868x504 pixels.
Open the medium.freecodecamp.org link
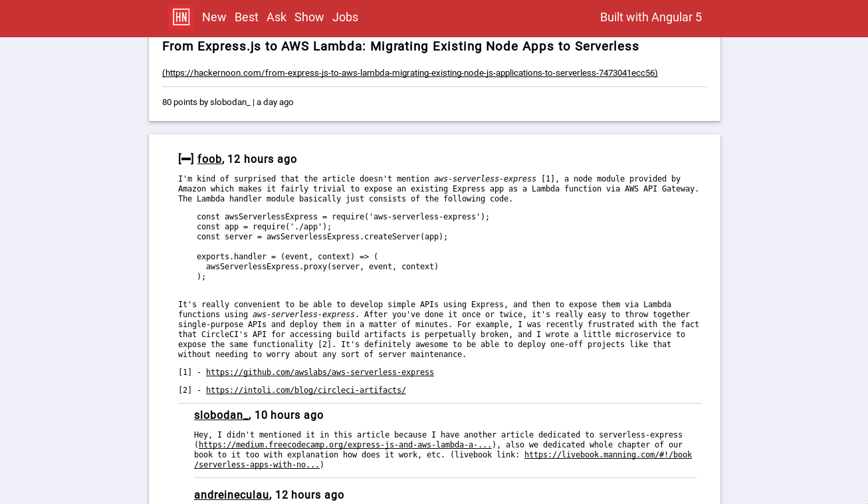345,445
